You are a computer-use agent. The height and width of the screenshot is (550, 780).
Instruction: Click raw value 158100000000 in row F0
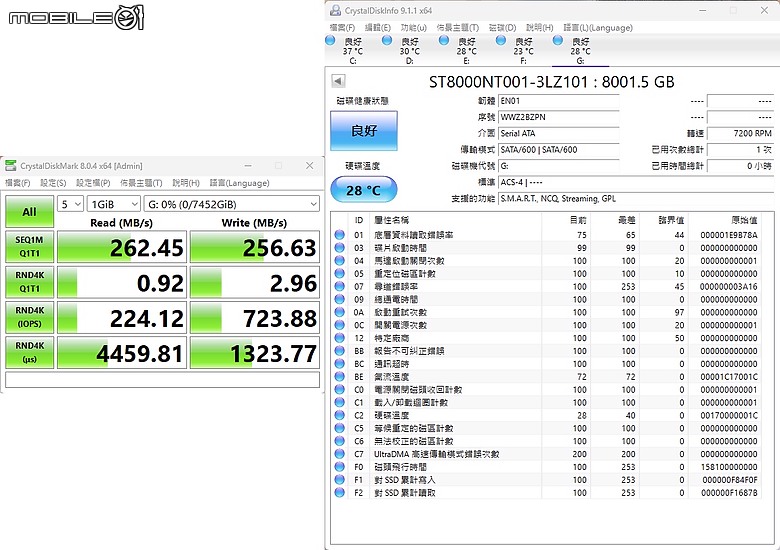tap(729, 467)
